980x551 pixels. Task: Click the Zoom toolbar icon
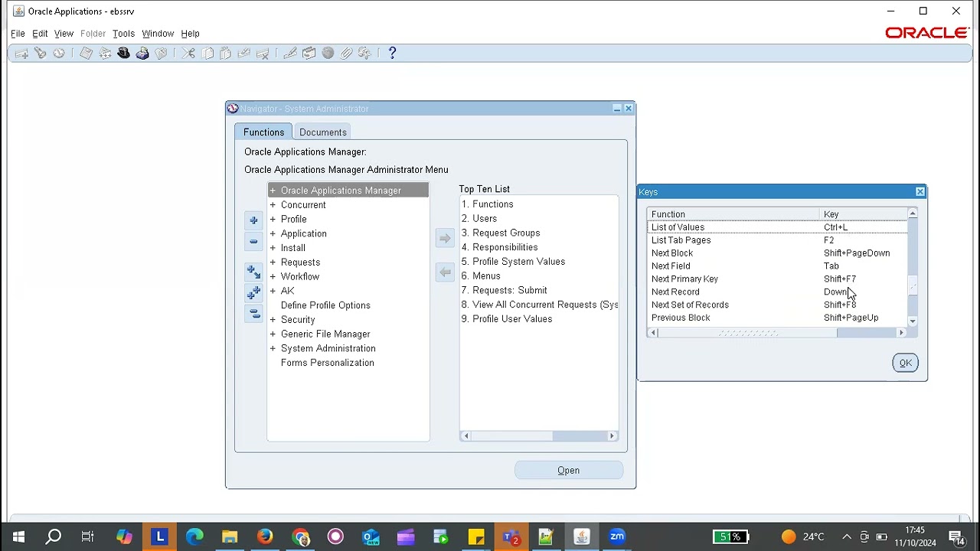[x=309, y=54]
